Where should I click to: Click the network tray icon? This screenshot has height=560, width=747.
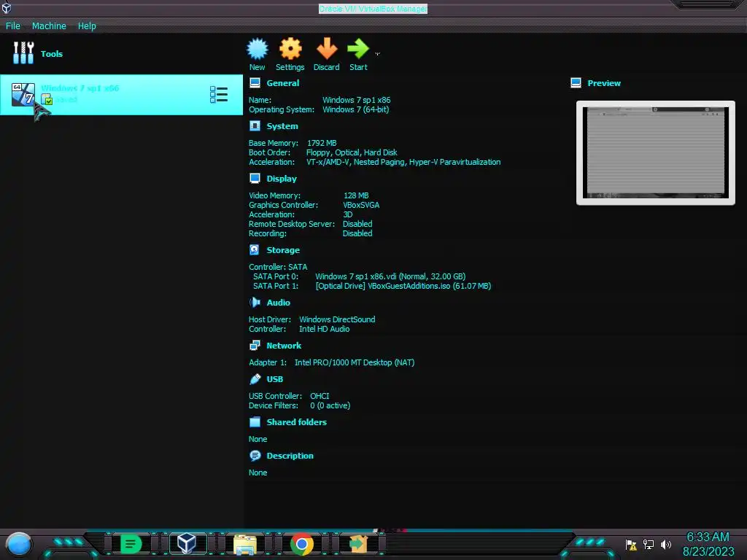click(648, 544)
